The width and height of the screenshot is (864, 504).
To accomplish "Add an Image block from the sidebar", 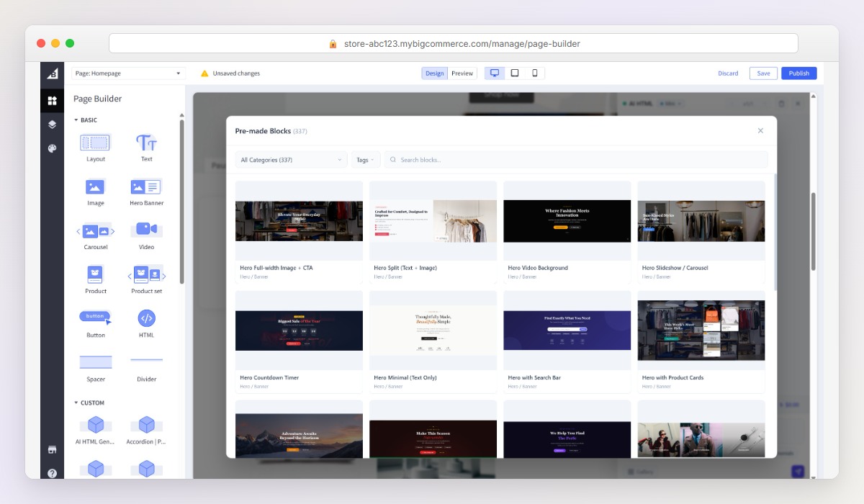I will pos(95,187).
